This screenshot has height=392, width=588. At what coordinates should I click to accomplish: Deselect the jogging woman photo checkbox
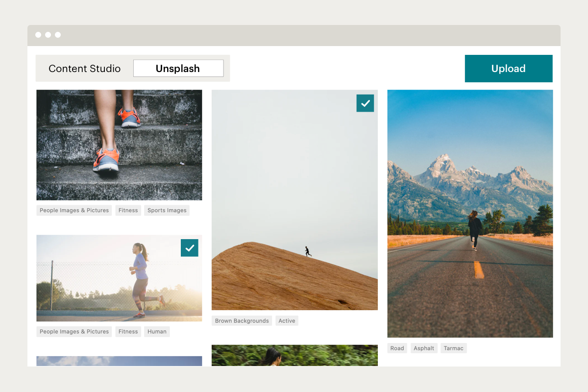[x=189, y=248]
